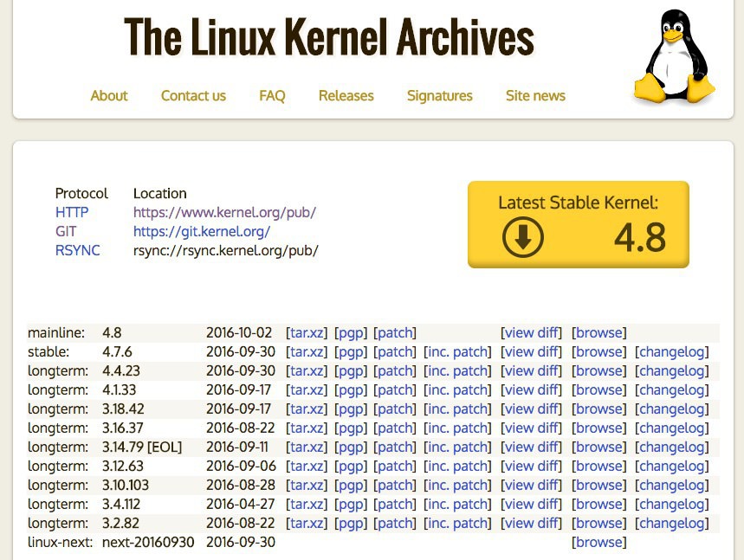Go to the FAQ page

click(272, 96)
